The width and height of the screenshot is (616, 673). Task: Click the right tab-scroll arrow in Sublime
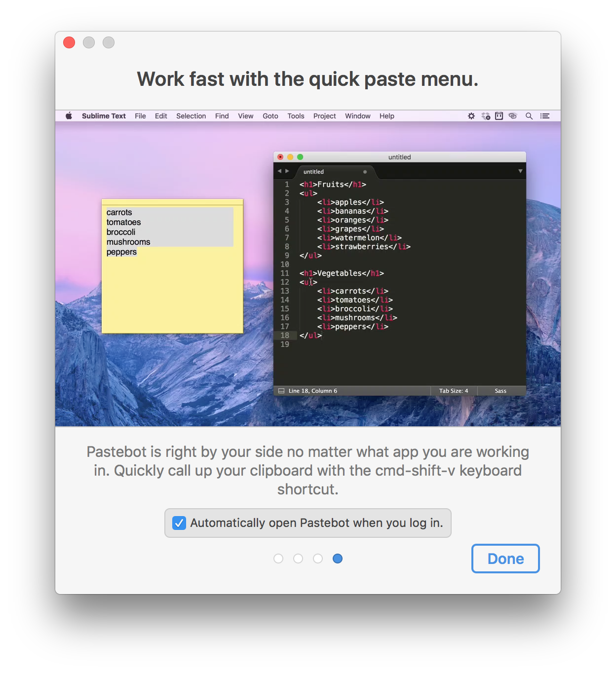(287, 171)
